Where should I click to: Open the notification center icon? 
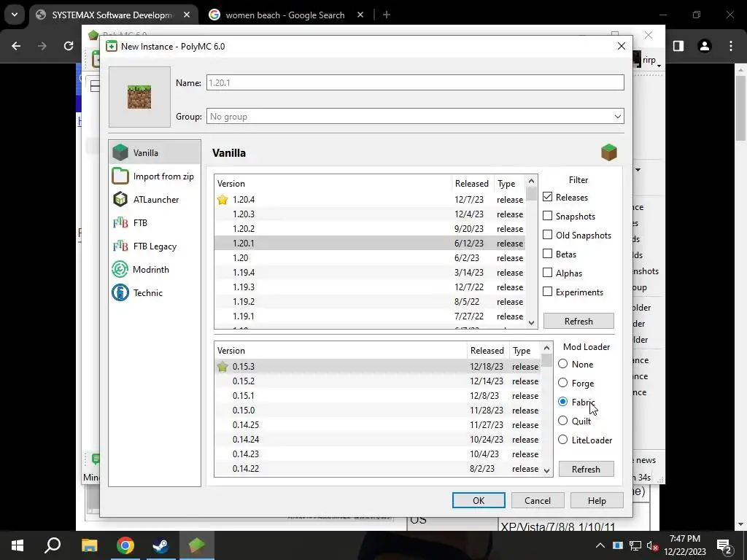click(x=724, y=545)
